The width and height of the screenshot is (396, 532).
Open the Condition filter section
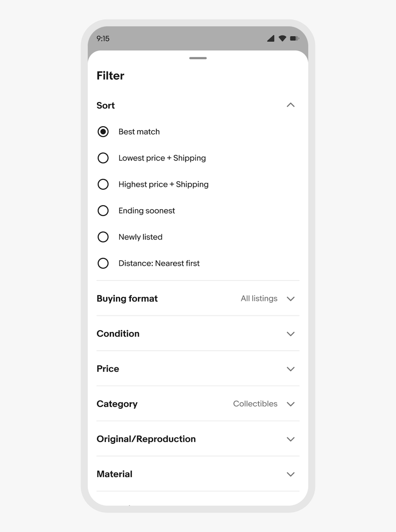click(291, 334)
